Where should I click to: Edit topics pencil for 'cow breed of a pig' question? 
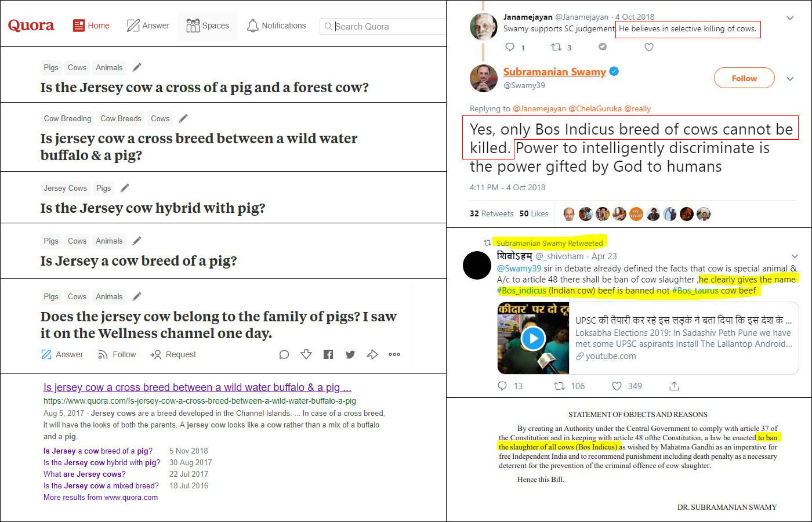(137, 241)
